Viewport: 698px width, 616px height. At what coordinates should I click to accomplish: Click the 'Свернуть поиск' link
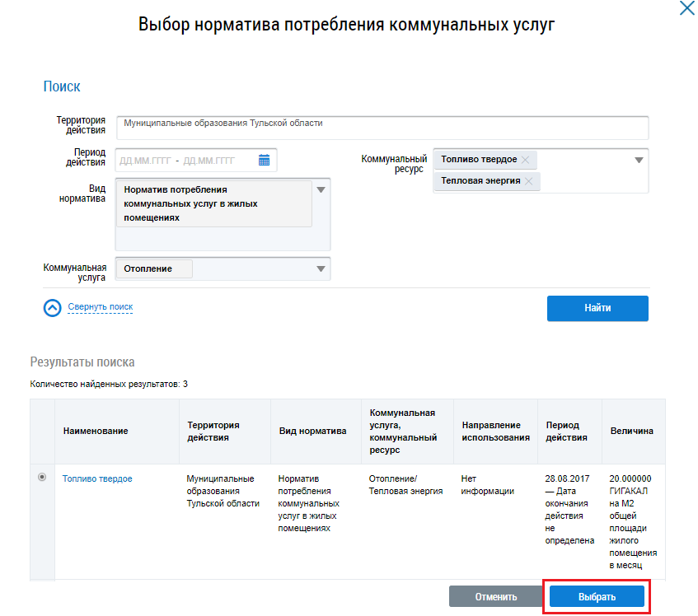(100, 307)
